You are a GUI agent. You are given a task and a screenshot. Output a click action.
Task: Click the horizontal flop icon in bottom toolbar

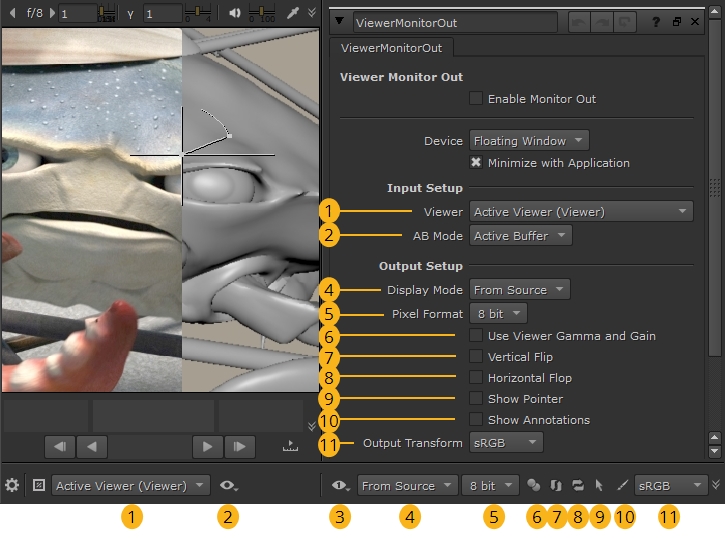(578, 486)
